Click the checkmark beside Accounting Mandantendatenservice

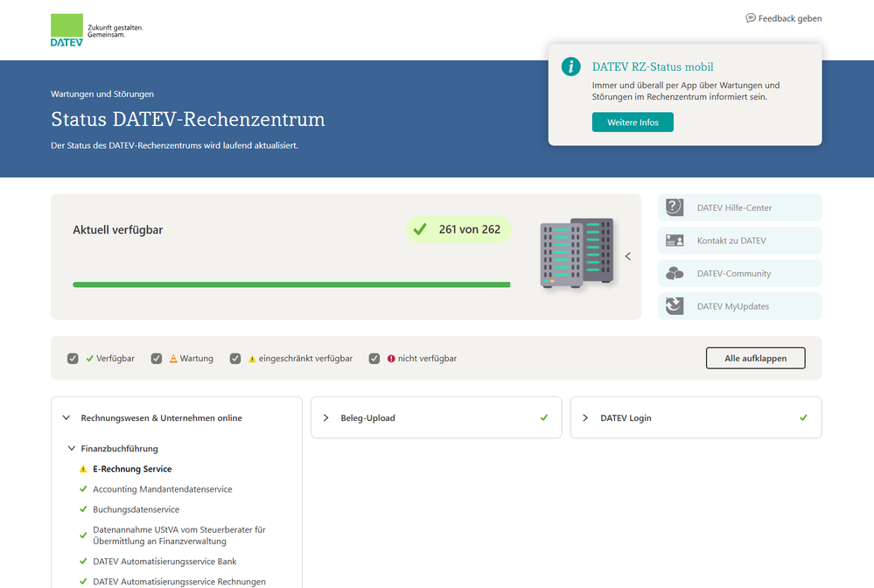coord(83,489)
